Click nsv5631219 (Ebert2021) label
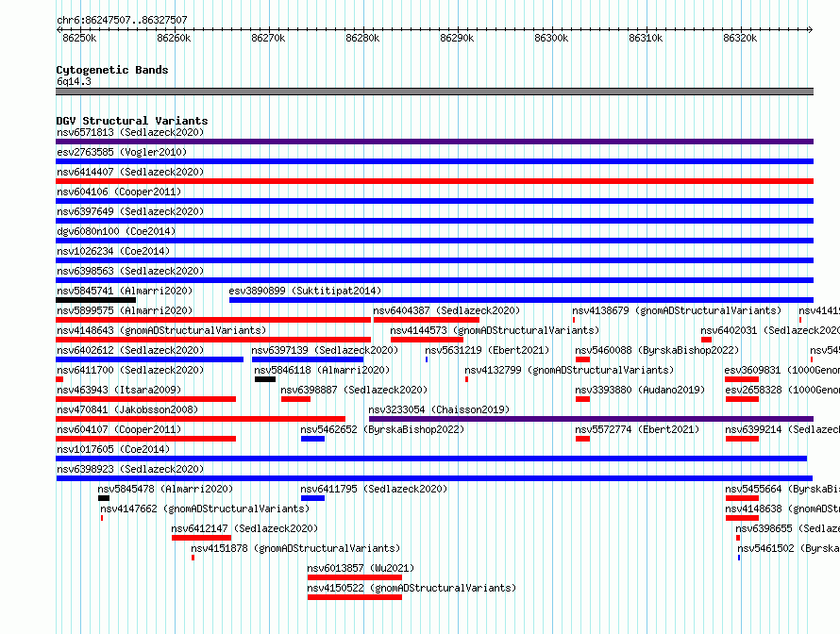This screenshot has height=634, width=840. coord(487,350)
